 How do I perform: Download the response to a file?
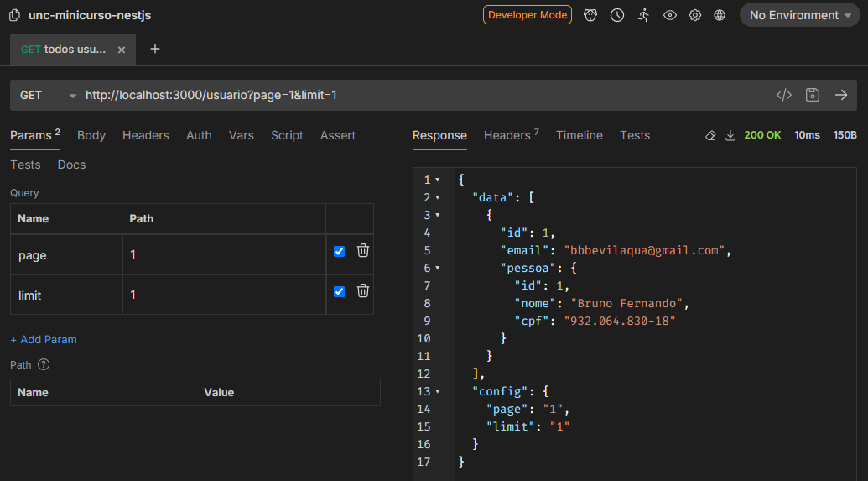pyautogui.click(x=730, y=135)
